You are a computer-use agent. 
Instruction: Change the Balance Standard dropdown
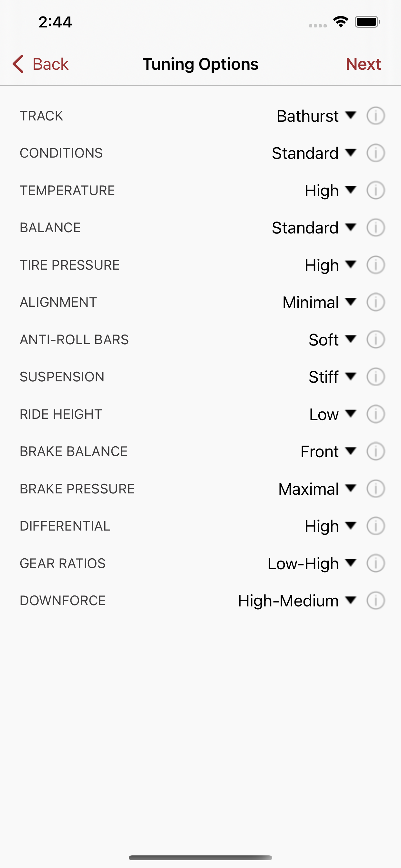314,228
